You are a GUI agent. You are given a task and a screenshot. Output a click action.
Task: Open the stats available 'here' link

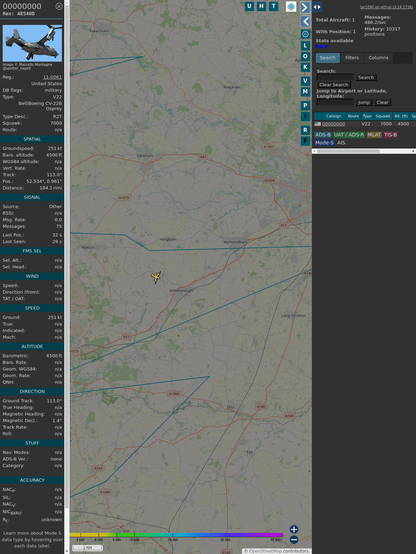(321, 46)
